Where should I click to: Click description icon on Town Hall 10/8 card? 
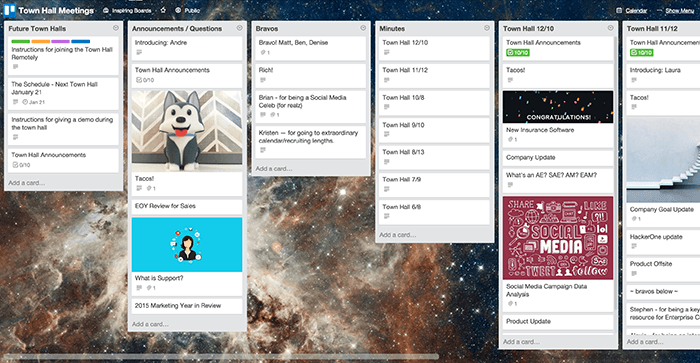387,107
